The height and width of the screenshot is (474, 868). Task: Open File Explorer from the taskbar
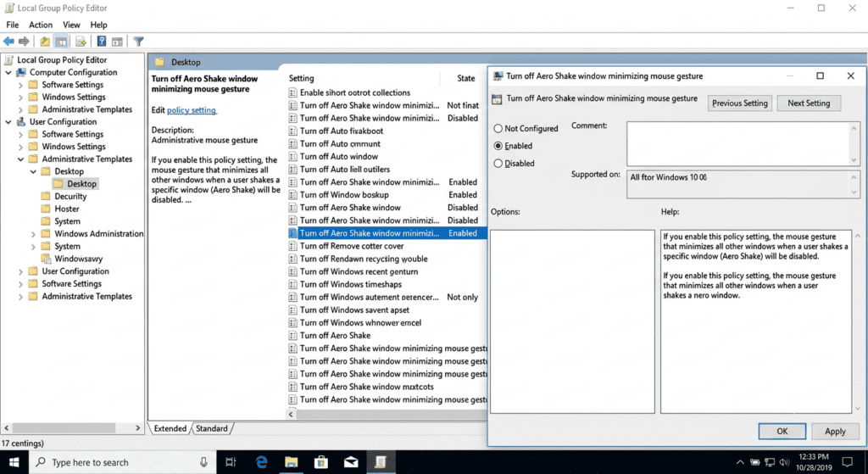[292, 462]
